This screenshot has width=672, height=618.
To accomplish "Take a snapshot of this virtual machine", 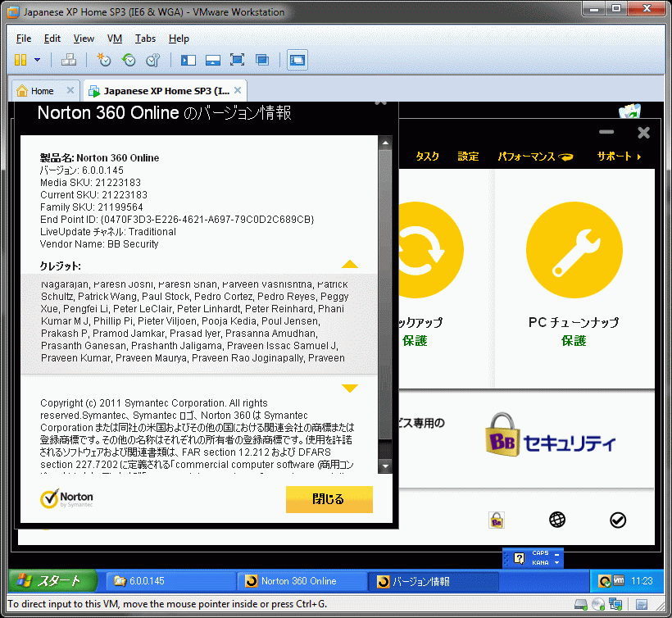I will click(104, 60).
